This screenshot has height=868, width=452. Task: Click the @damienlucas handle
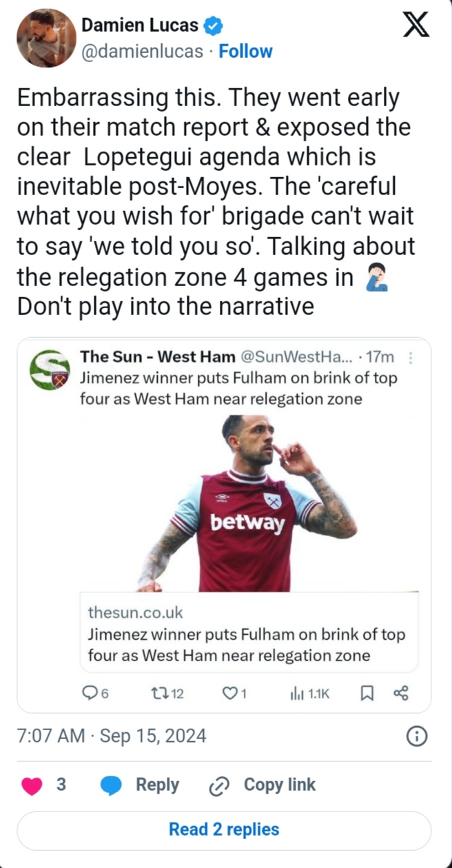[x=142, y=52]
